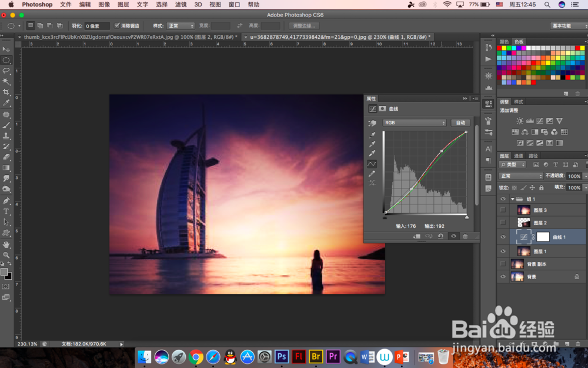Clip the Curves adjustment to the layer below
588x368 pixels.
coord(417,236)
